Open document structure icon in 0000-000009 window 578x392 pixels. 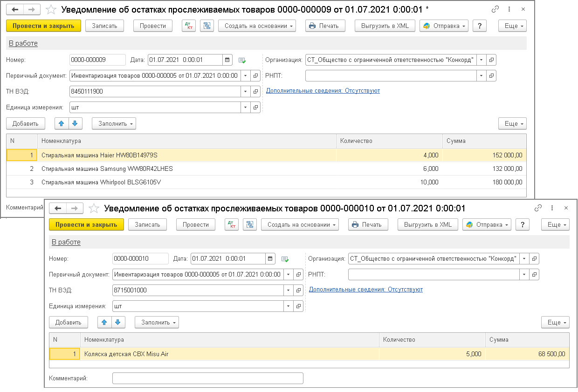coord(207,26)
